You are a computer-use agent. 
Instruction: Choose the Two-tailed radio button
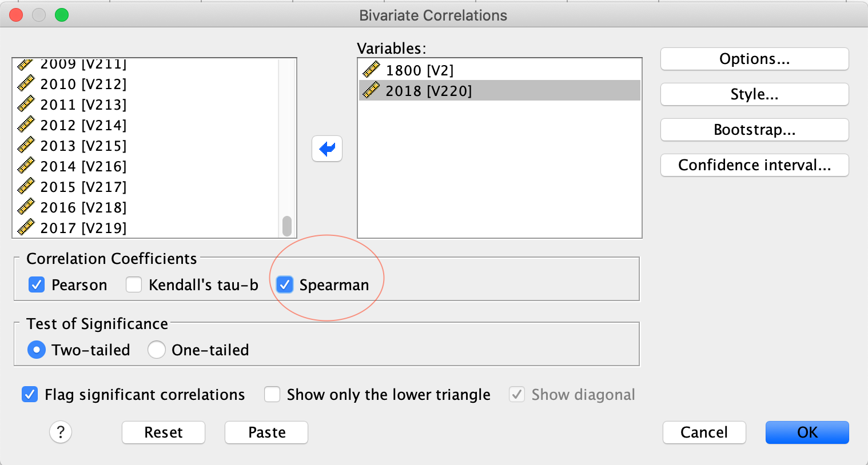point(37,350)
